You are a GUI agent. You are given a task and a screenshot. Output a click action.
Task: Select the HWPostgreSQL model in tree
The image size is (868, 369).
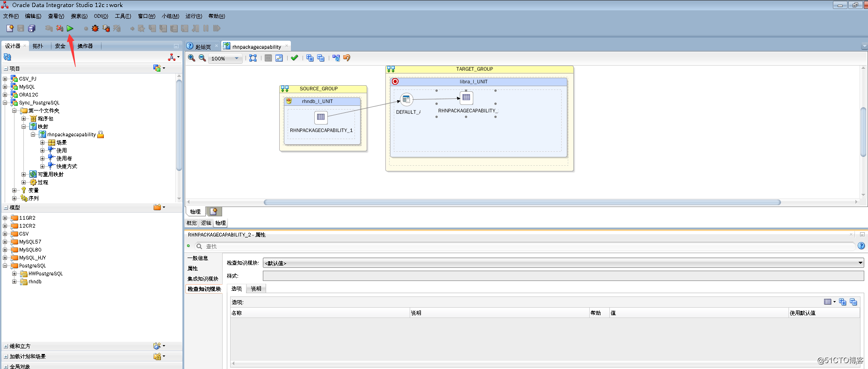point(45,273)
